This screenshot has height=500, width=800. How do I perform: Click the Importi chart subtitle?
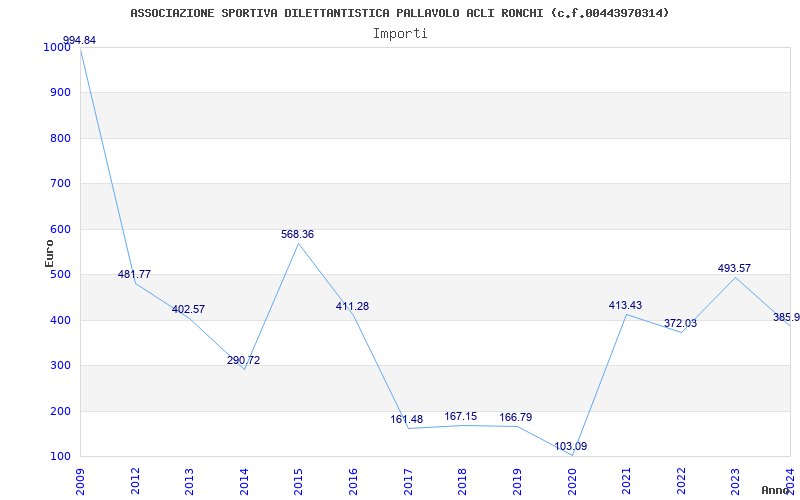(400, 34)
